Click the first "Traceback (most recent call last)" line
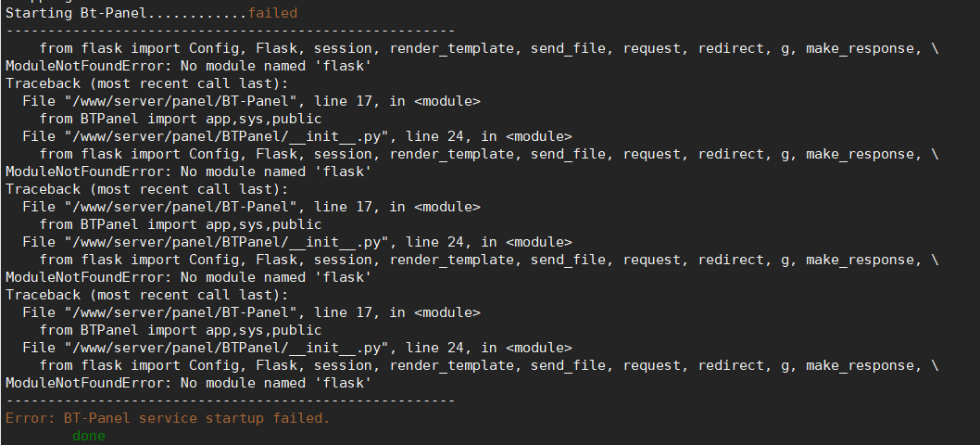 147,83
